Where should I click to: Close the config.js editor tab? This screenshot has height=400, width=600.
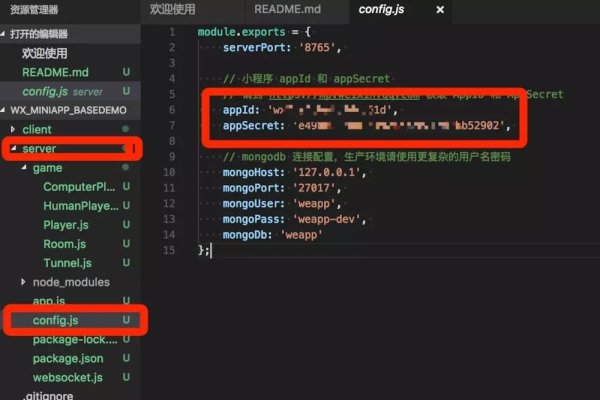coord(439,10)
